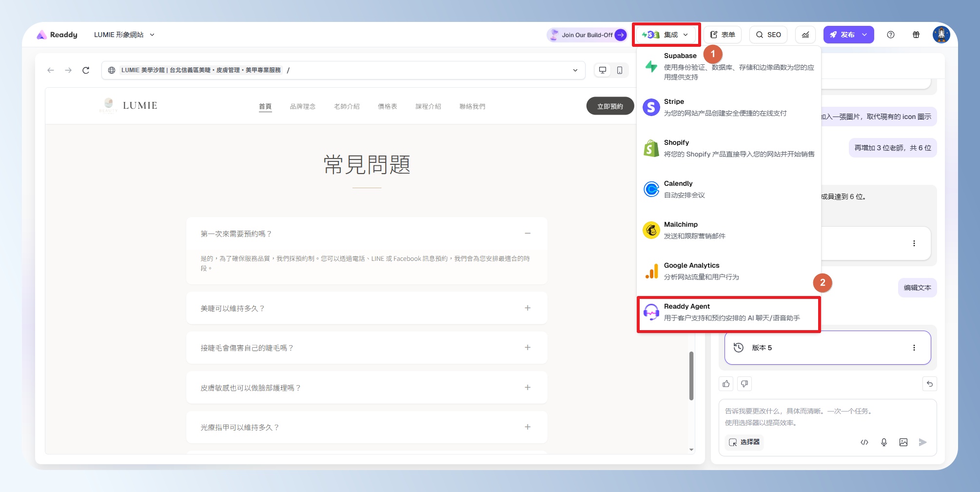Open the analytics chart icon
This screenshot has width=980, height=492.
point(805,35)
